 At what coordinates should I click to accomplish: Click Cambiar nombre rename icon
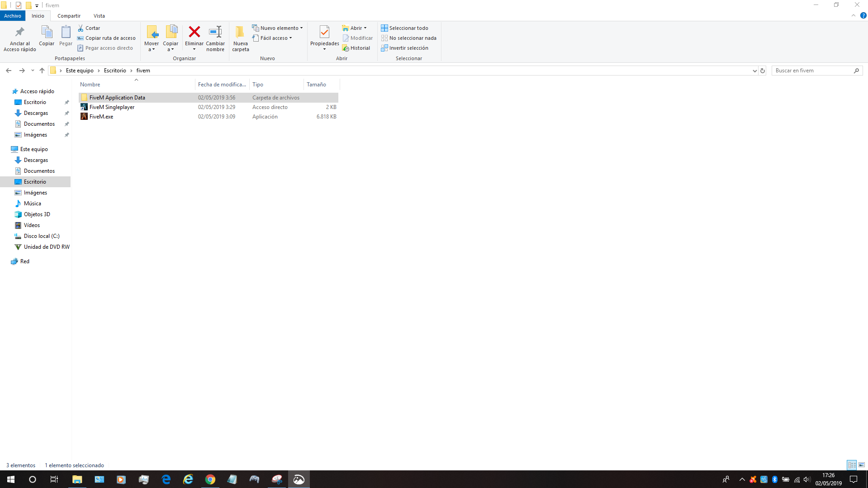tap(215, 32)
